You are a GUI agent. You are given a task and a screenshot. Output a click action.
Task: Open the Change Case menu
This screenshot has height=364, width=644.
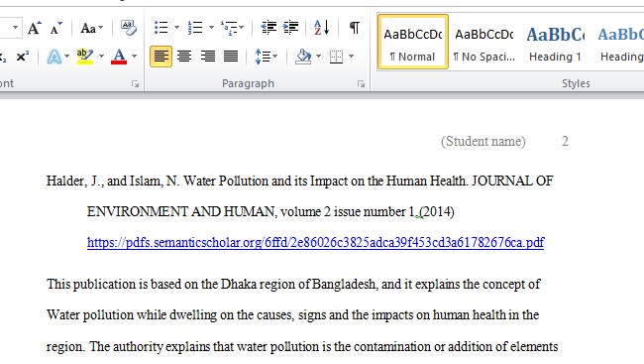pos(91,28)
